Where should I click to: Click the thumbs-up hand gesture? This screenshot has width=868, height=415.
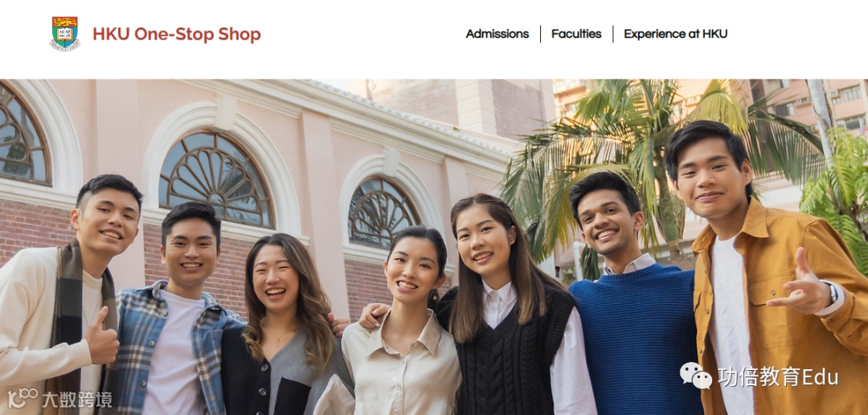tap(103, 335)
